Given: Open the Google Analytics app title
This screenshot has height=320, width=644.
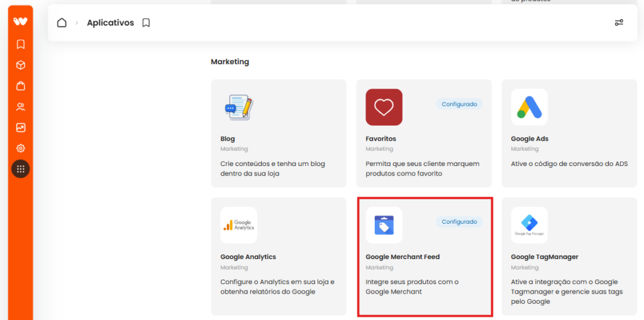Looking at the screenshot, I should tap(248, 257).
